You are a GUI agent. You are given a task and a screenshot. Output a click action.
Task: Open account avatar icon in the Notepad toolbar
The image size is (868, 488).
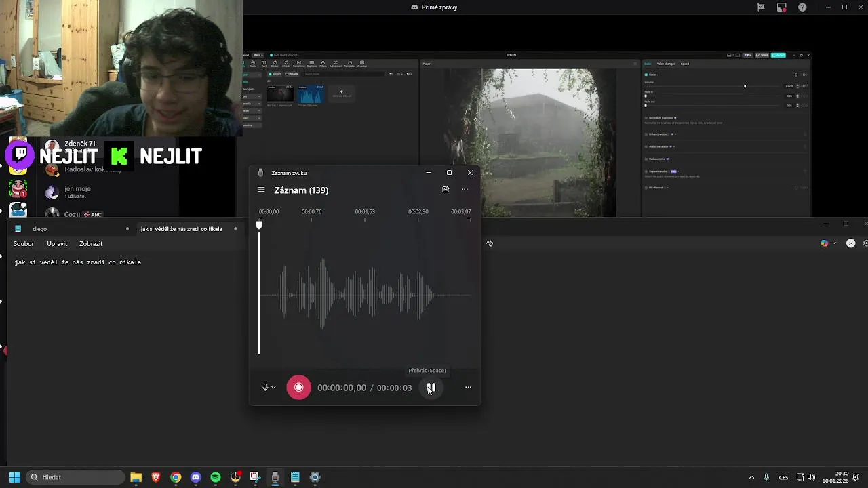tap(850, 243)
